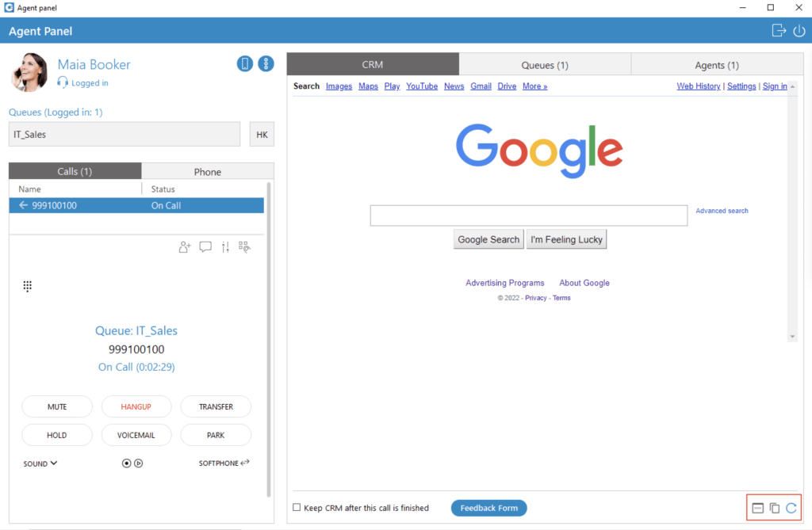Click the grid touch icon in call panel

(x=244, y=247)
